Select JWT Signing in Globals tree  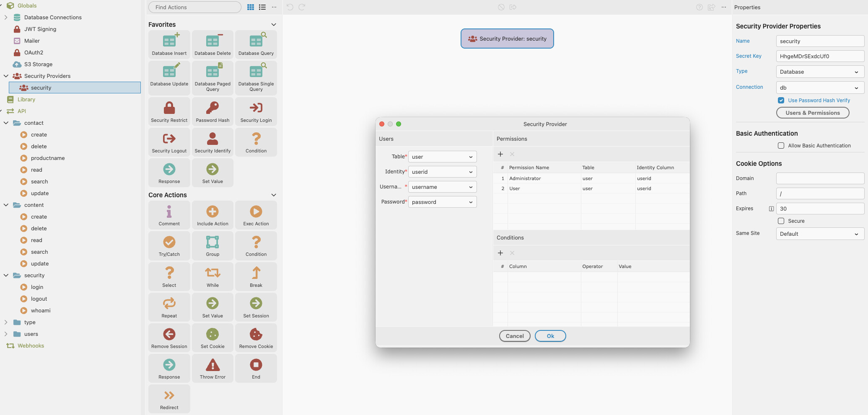click(x=40, y=29)
